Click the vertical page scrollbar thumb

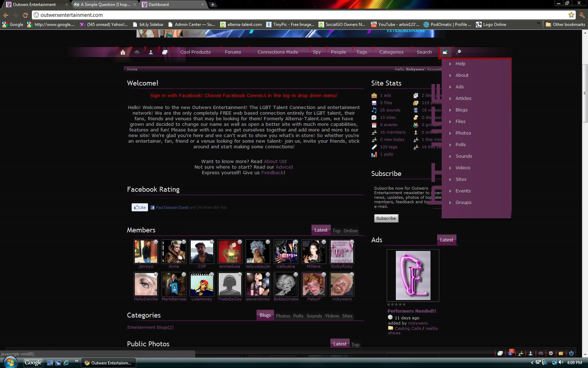[584, 93]
